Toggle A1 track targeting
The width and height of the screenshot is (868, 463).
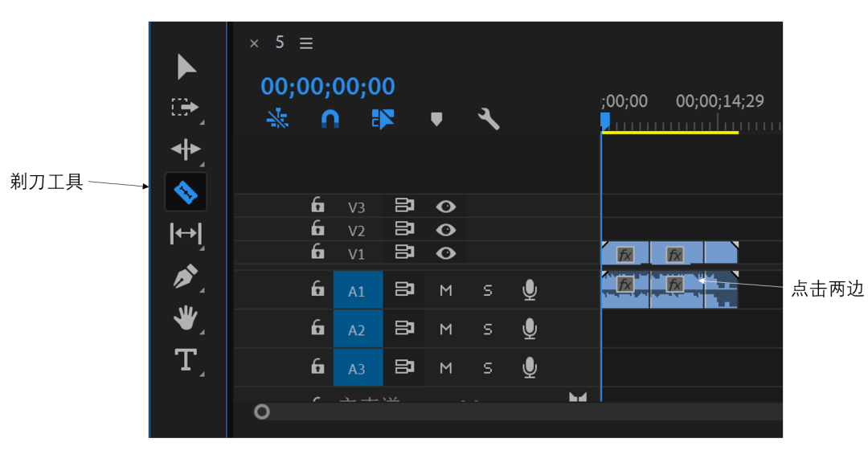358,289
